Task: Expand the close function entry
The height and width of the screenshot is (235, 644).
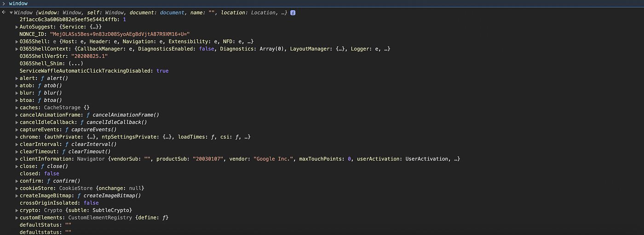Action: coord(17,166)
